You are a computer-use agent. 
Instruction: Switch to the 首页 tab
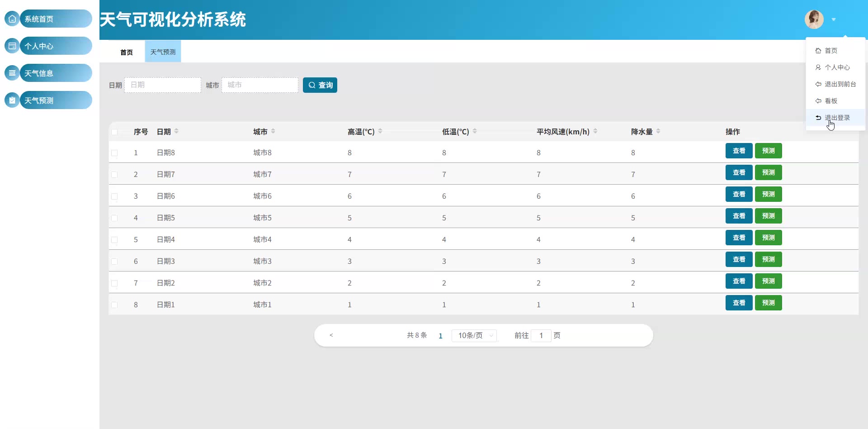coord(127,52)
